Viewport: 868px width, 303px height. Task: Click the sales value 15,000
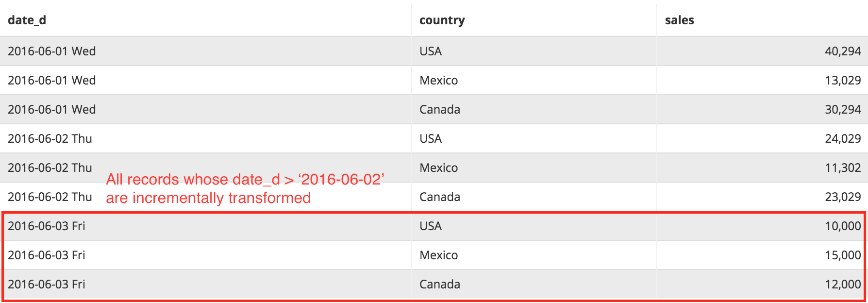(x=843, y=255)
